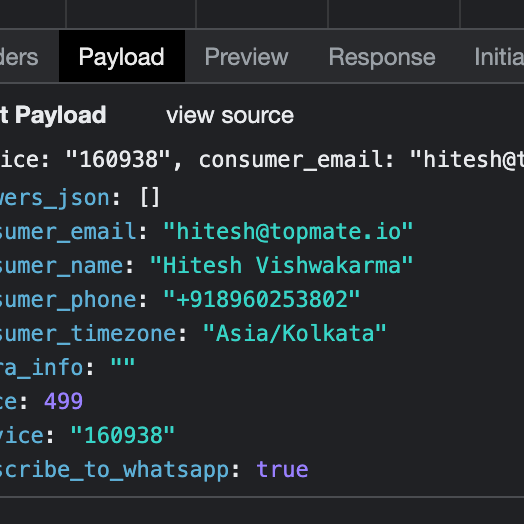
Task: Click the price value 499
Action: click(x=63, y=401)
